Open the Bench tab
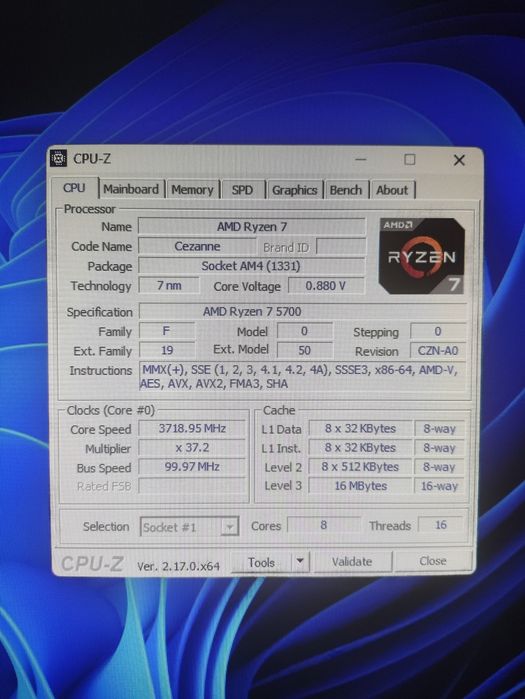 [x=346, y=190]
